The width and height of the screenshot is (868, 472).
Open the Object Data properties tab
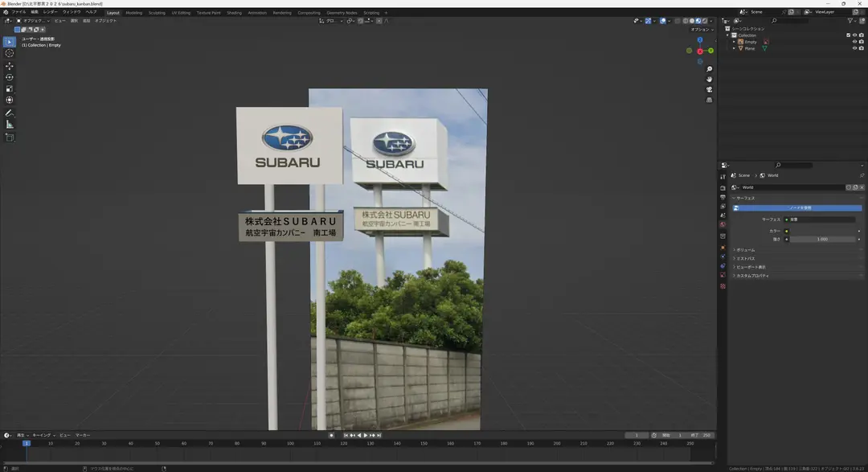click(723, 275)
